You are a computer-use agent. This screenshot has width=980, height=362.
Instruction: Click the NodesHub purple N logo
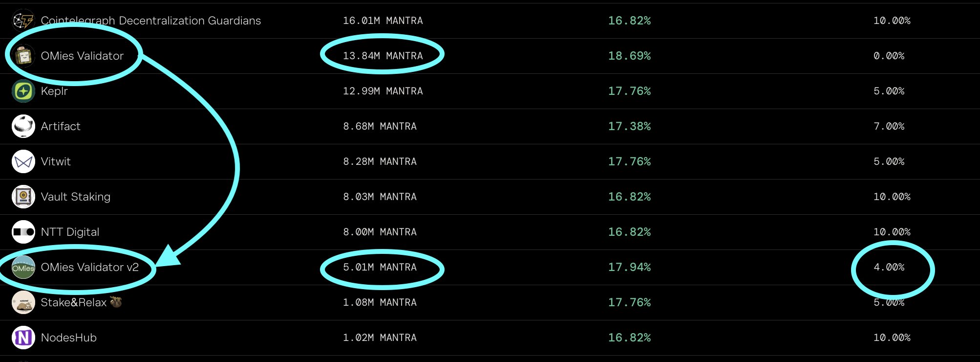click(23, 338)
